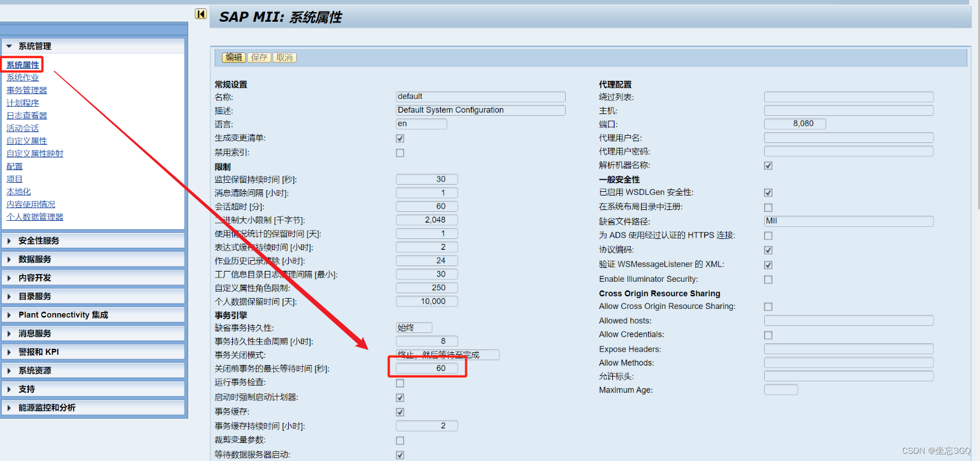Open the 配置 link
980x461 pixels.
(x=14, y=166)
